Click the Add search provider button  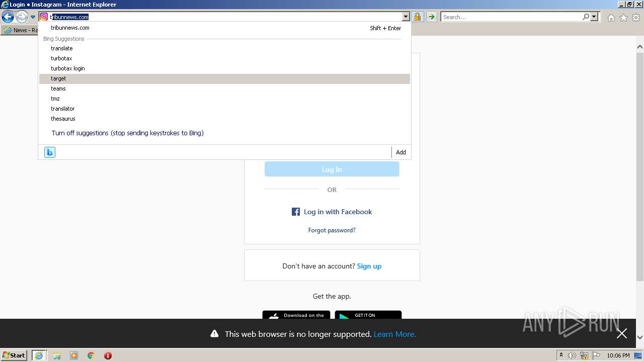click(401, 152)
